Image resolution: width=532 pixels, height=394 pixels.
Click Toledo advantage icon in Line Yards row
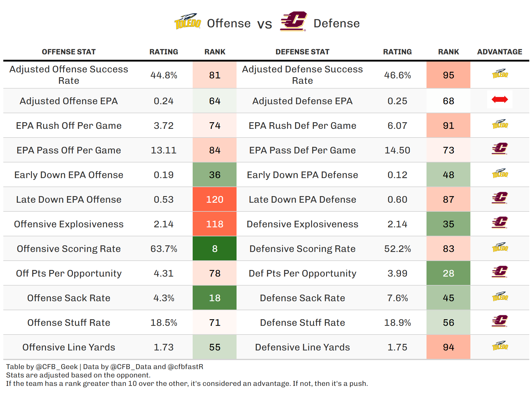tap(500, 346)
